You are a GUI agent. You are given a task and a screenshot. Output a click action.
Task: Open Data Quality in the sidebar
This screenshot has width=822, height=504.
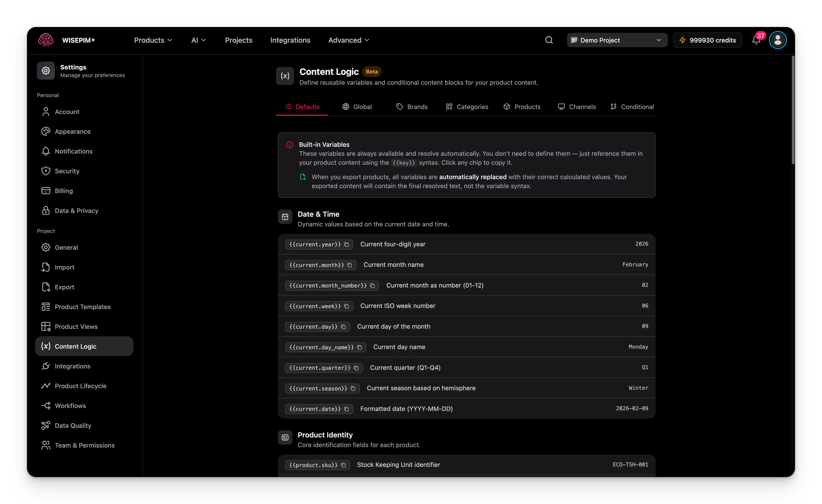(73, 426)
